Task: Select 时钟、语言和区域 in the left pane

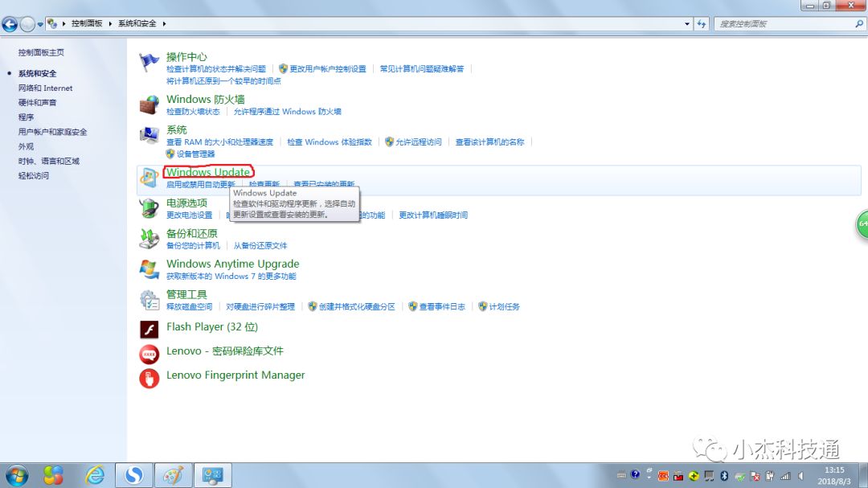Action: click(49, 161)
